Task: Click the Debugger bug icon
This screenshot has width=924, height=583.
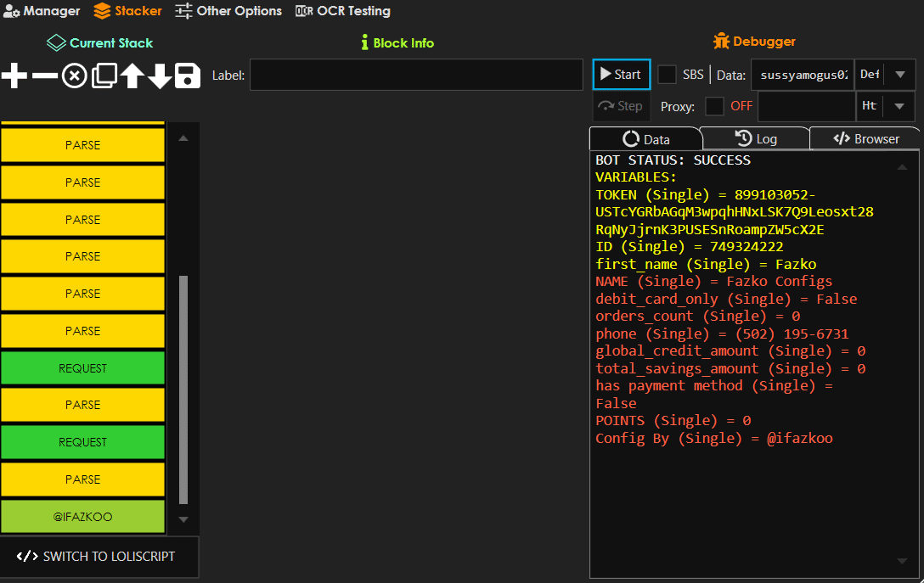Action: coord(721,40)
